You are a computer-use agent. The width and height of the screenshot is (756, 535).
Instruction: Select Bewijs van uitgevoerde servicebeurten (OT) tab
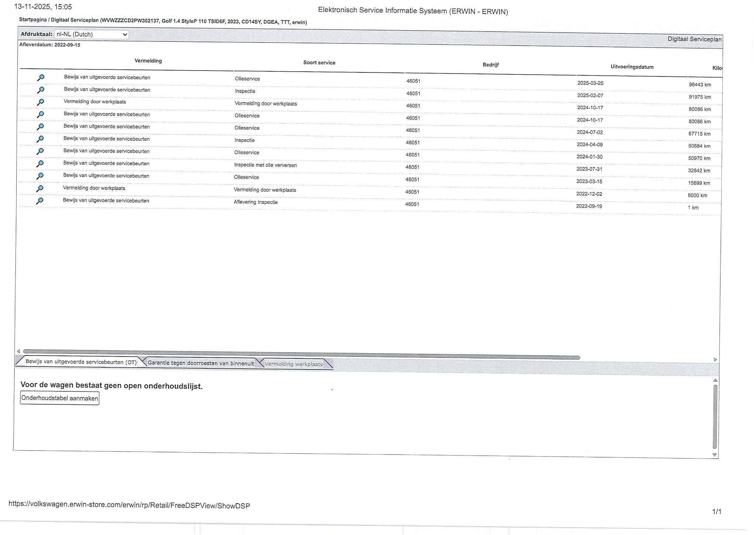[81, 362]
